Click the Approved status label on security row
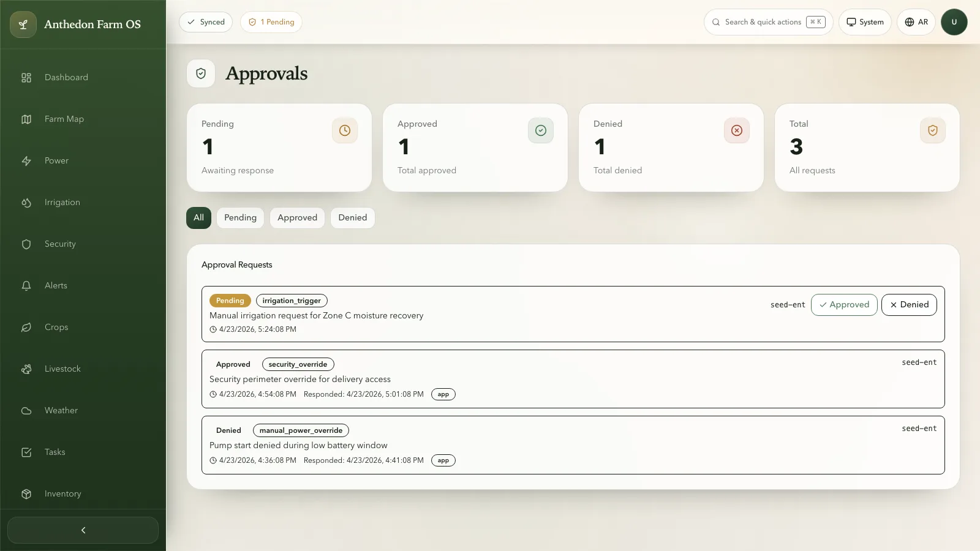980x551 pixels. click(233, 364)
